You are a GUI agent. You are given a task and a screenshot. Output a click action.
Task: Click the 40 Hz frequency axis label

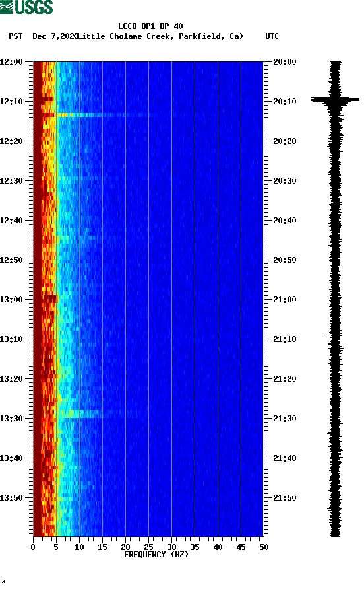click(218, 547)
